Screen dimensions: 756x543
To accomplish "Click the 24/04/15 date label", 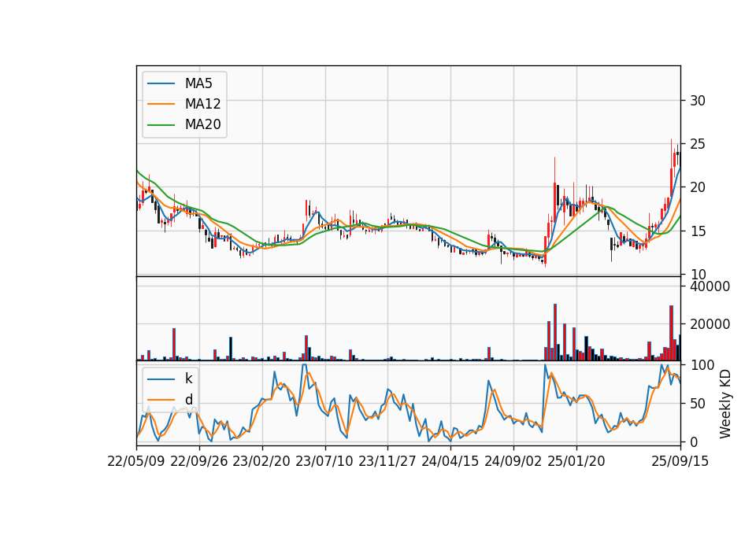I will pyautogui.click(x=450, y=461).
